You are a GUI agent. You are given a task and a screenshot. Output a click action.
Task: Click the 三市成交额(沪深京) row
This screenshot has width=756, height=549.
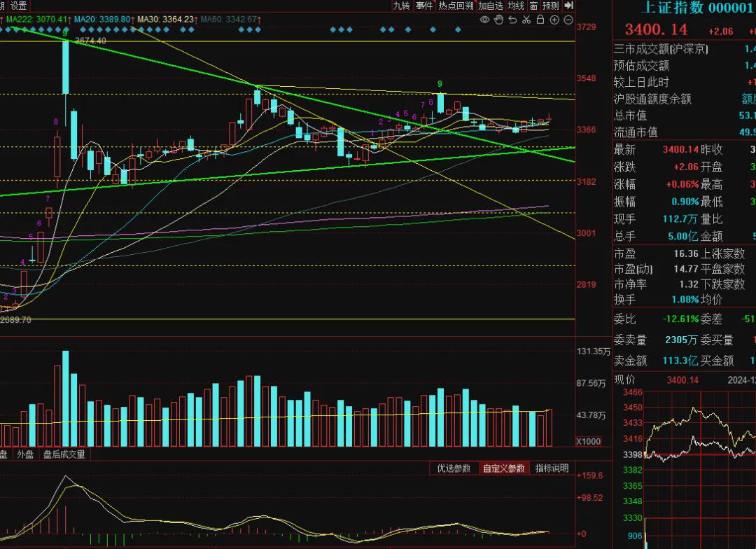661,49
